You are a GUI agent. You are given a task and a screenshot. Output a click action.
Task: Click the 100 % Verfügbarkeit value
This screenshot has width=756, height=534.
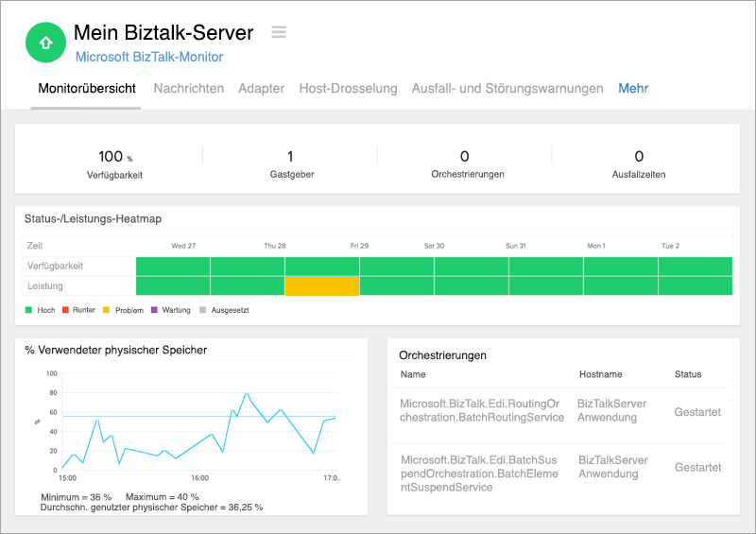115,156
